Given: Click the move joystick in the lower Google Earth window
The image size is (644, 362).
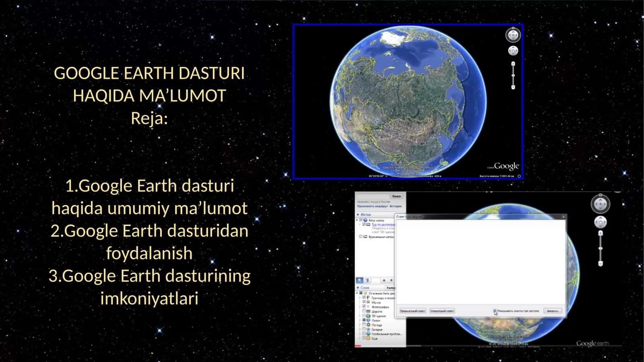Looking at the screenshot, I should point(600,222).
